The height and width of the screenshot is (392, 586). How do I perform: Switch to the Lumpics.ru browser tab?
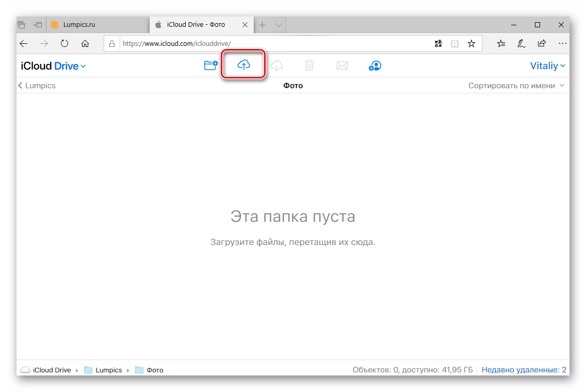pyautogui.click(x=79, y=24)
